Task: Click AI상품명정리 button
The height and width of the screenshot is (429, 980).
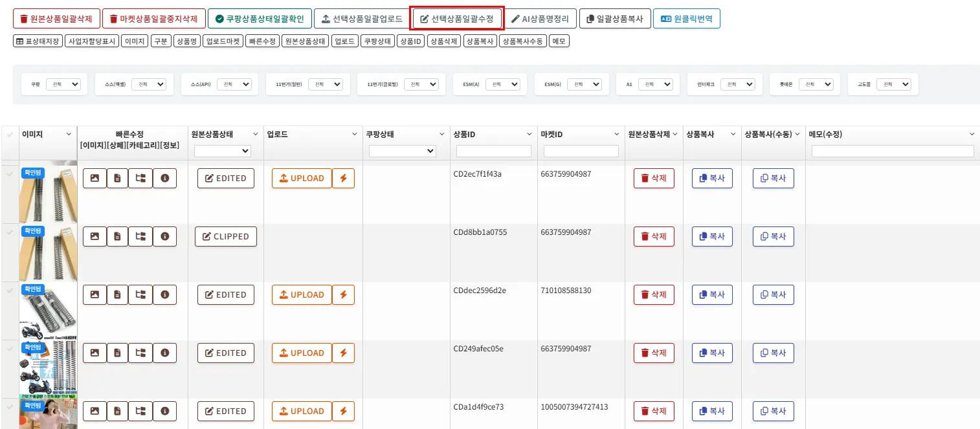Action: pyautogui.click(x=540, y=19)
